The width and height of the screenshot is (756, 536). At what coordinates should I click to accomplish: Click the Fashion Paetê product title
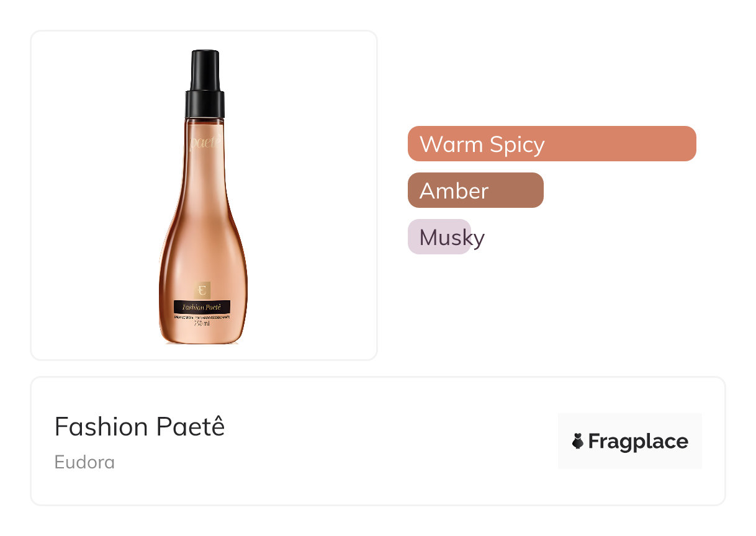pyautogui.click(x=140, y=427)
